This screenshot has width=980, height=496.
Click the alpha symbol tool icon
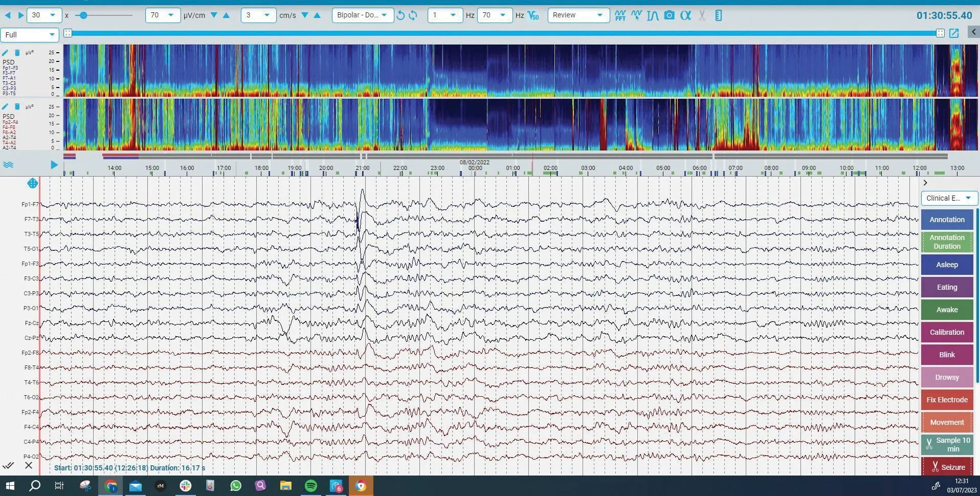click(x=686, y=15)
